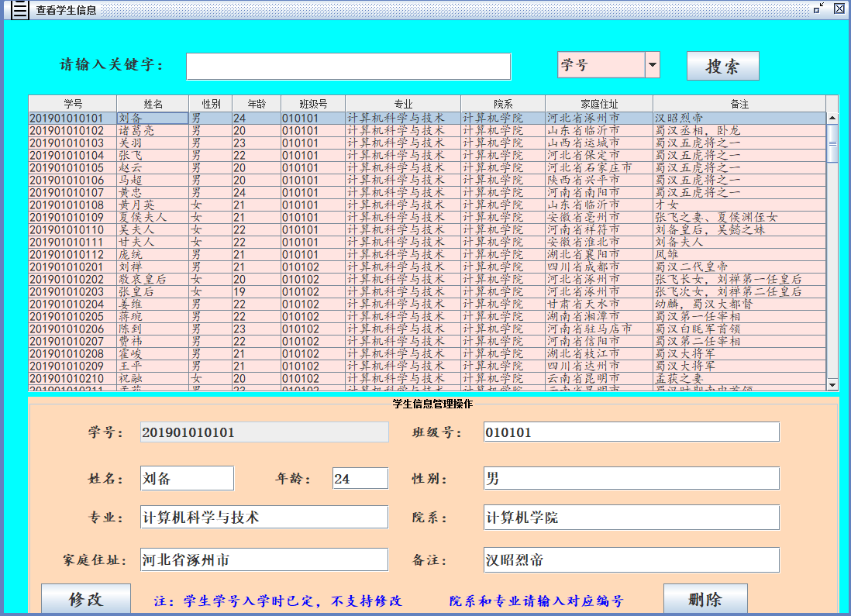The width and height of the screenshot is (851, 616).
Task: Click the 学号 field showing 201901010101
Action: (264, 432)
